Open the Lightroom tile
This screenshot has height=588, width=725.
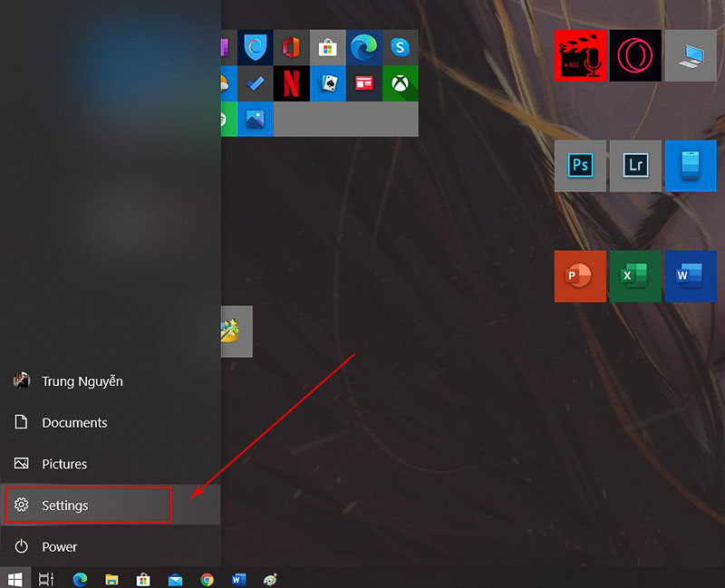(635, 166)
